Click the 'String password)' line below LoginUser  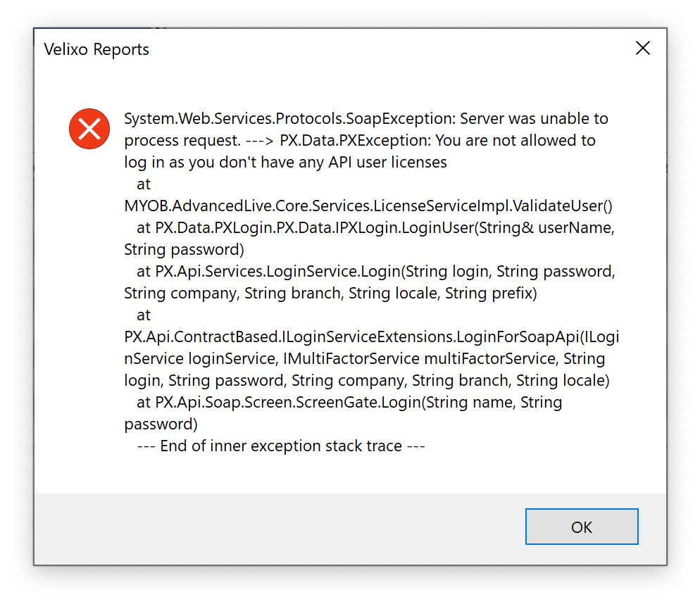(x=184, y=250)
